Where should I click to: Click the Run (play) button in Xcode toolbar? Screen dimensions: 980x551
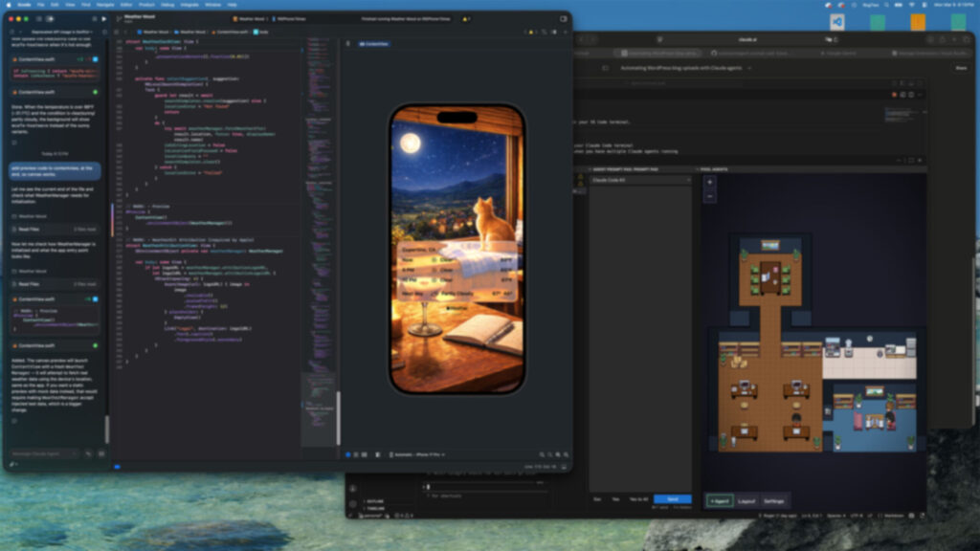[x=104, y=19]
